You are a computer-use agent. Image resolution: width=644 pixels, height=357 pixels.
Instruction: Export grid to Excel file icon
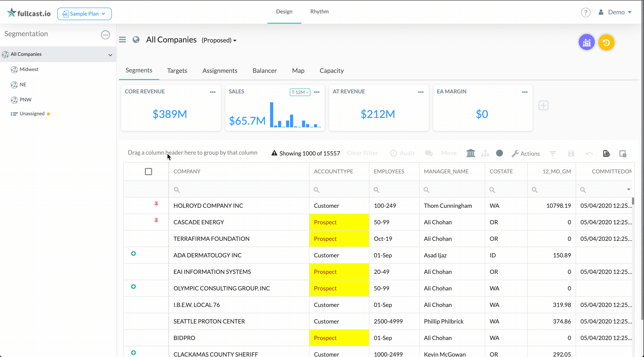(606, 153)
